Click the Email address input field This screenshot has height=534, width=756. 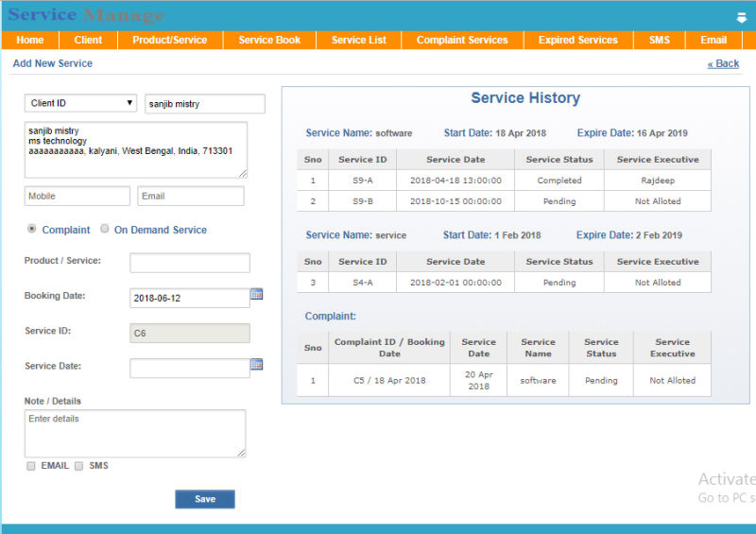coord(190,196)
